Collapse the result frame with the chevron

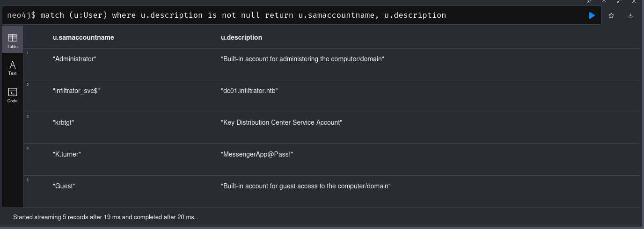(x=604, y=1)
